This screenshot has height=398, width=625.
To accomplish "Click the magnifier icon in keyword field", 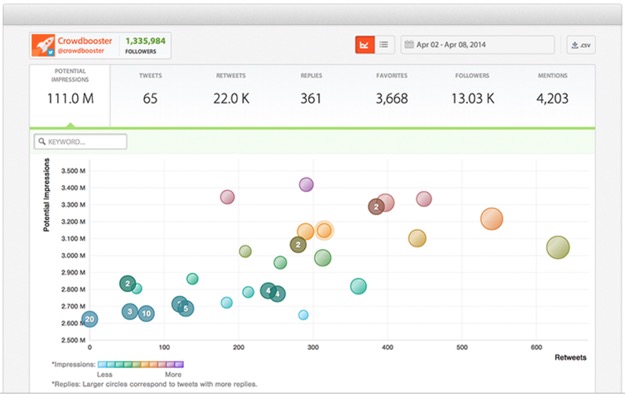I will point(42,141).
